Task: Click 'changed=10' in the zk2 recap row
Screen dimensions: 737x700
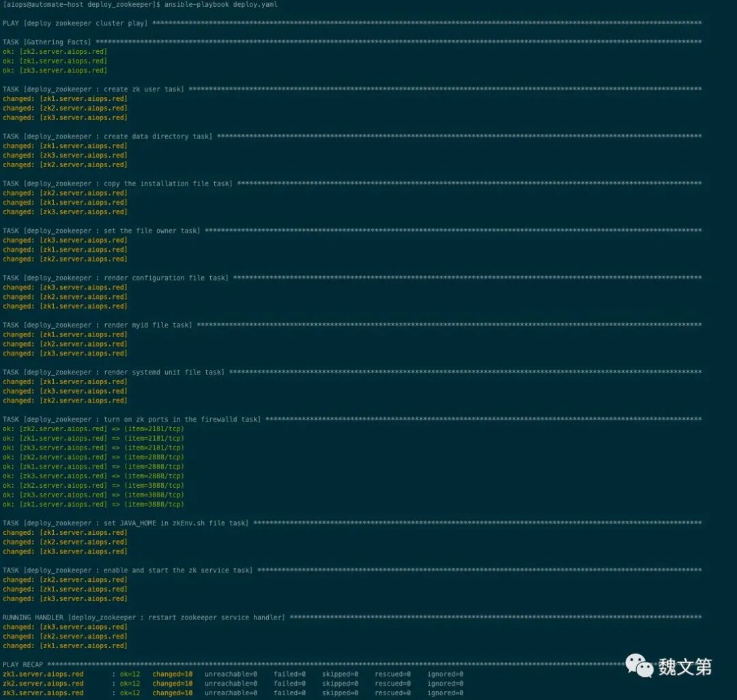Action: [x=173, y=684]
